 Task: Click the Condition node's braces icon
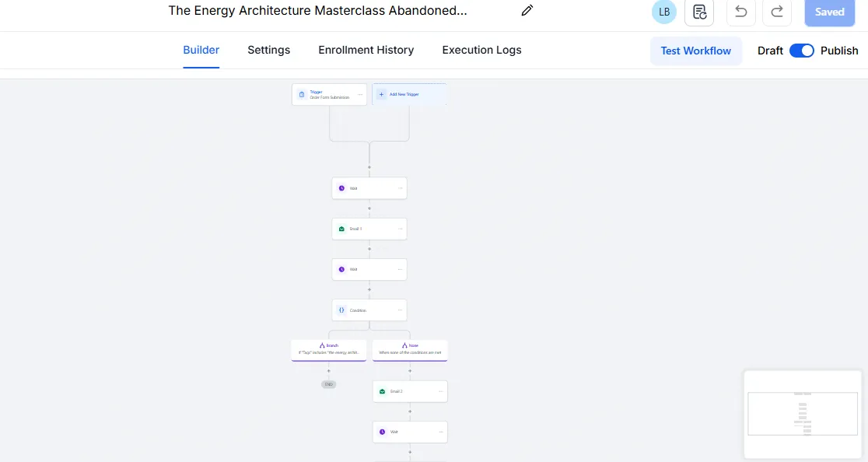[341, 310]
